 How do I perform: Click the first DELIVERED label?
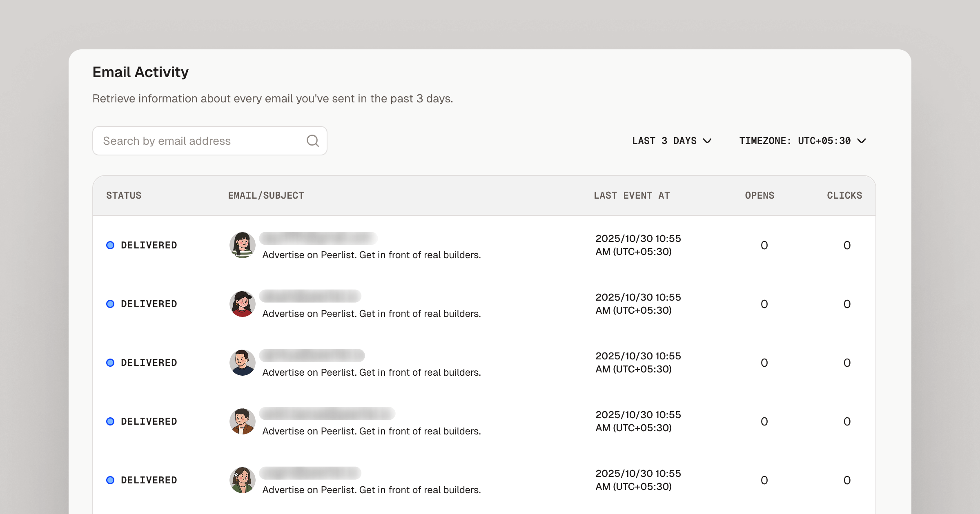click(x=149, y=245)
